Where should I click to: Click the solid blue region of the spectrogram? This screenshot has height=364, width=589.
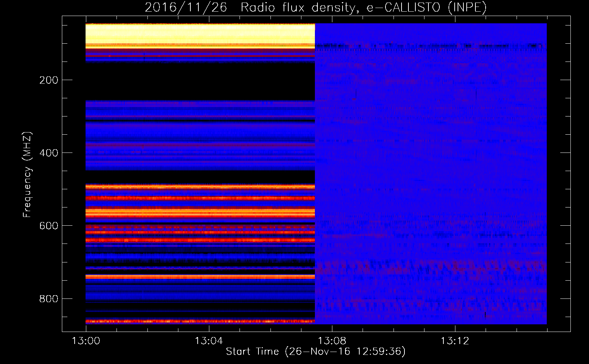431,174
